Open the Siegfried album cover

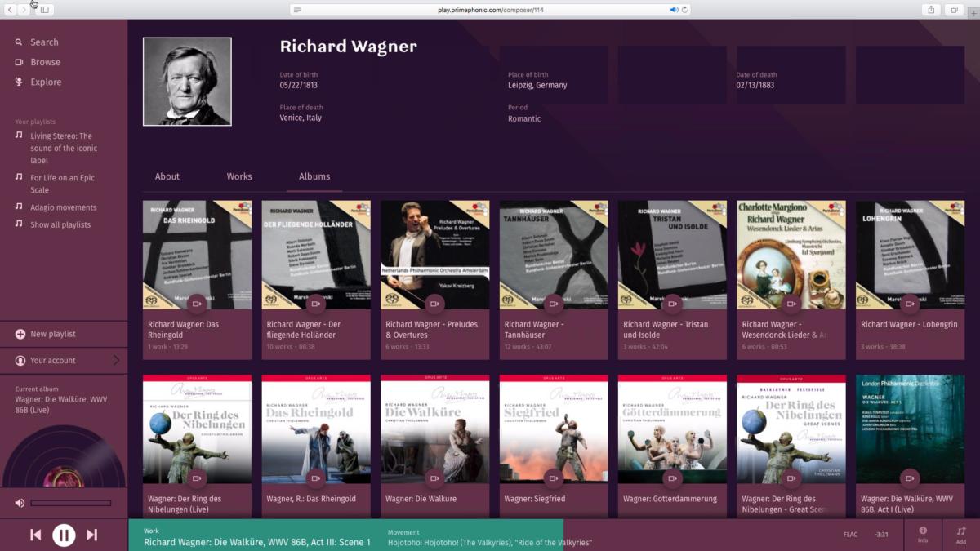554,429
